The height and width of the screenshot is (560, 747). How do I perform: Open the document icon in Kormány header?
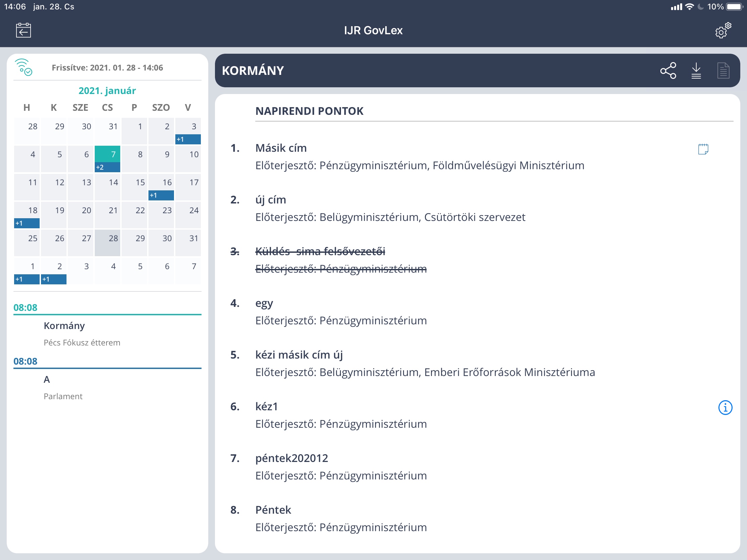coord(723,71)
